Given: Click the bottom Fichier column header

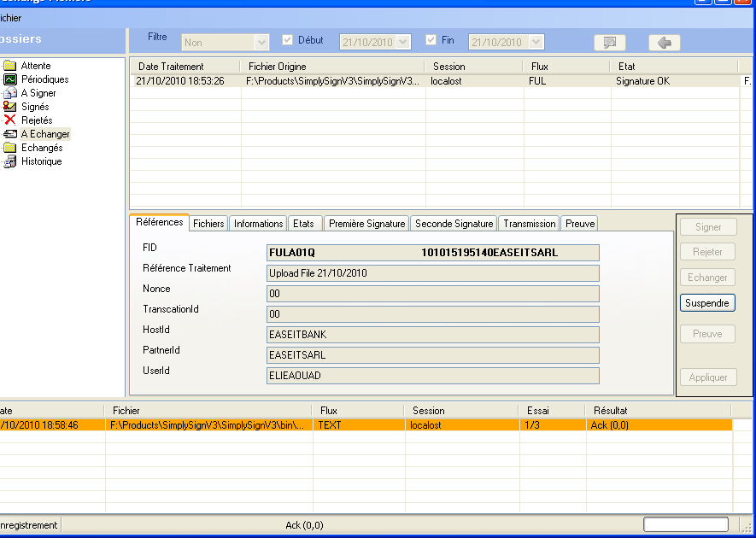Looking at the screenshot, I should 208,411.
